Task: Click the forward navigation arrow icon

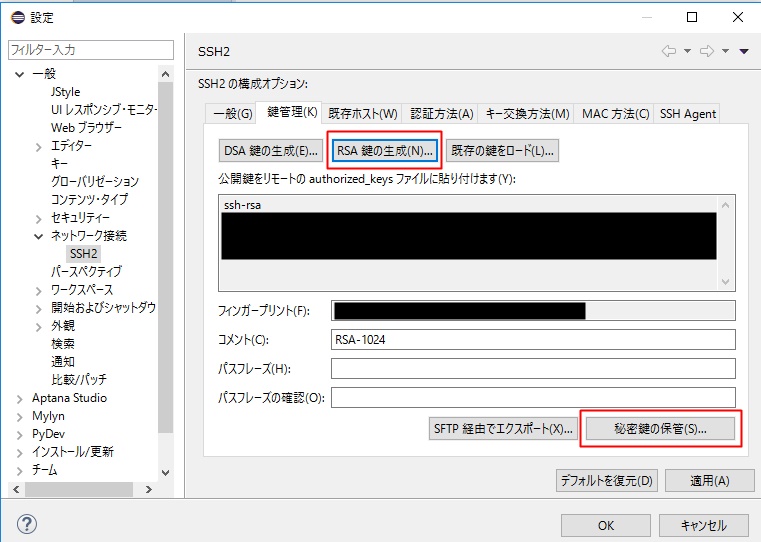Action: [x=706, y=51]
